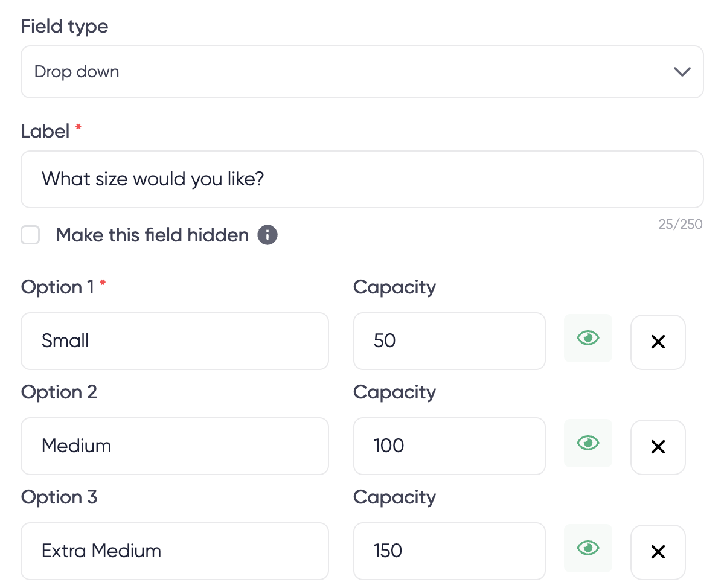Click the Option 2 Medium field
Screen dimensions: 727x588
(175, 446)
